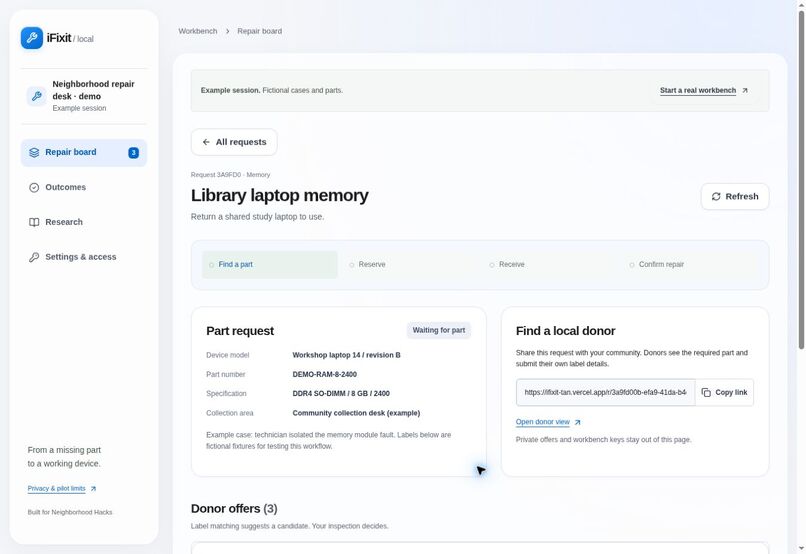This screenshot has height=554, width=806.
Task: Click the Find a local donor heading
Action: 565,331
